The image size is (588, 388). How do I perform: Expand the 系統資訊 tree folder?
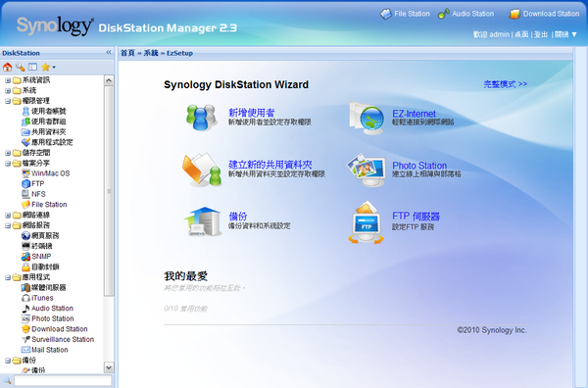pyautogui.click(x=8, y=80)
